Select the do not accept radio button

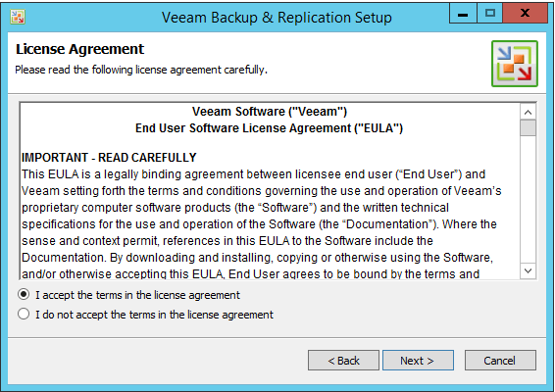tap(24, 314)
